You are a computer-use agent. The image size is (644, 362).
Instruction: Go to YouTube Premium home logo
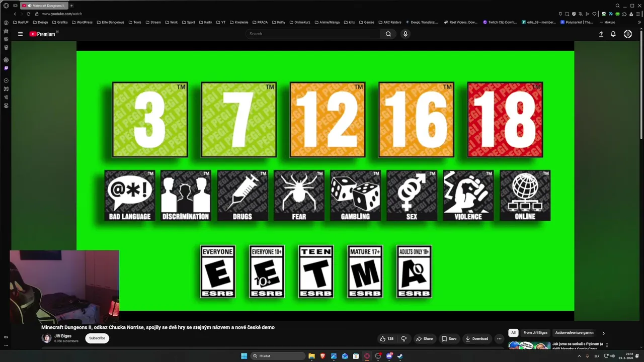pos(43,34)
